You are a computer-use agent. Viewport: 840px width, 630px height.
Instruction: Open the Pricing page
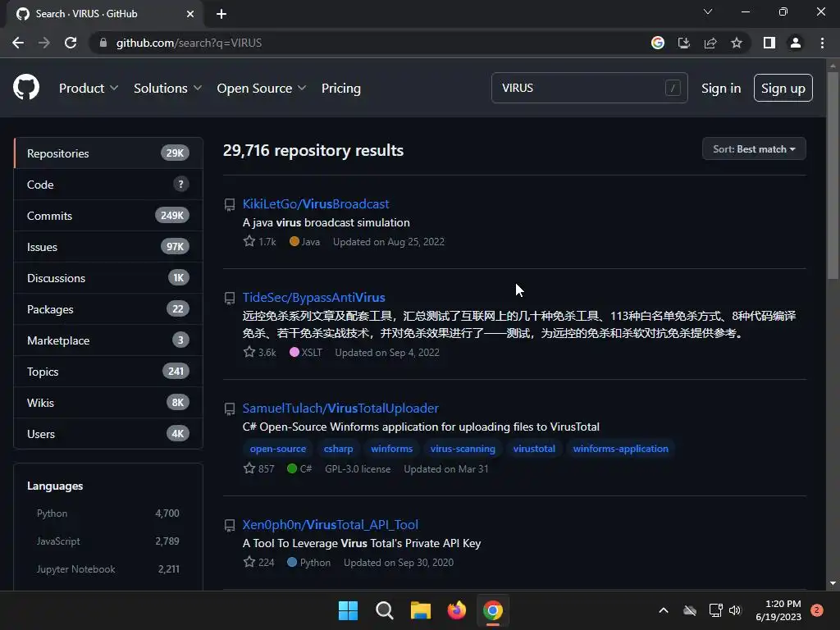(340, 88)
